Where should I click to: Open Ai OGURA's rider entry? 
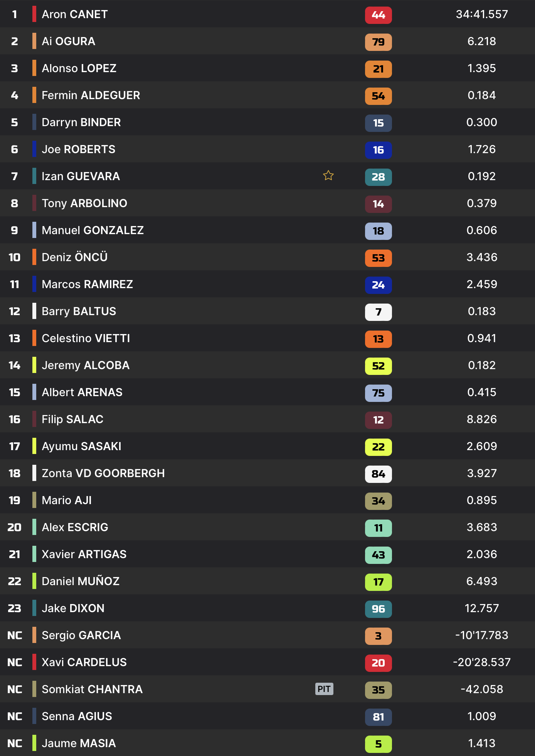68,41
